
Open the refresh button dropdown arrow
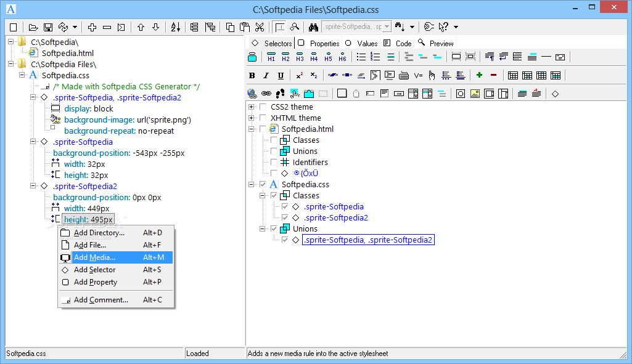click(x=75, y=27)
